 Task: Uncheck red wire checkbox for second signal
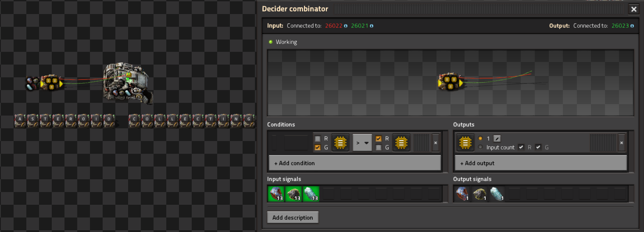[x=379, y=138]
